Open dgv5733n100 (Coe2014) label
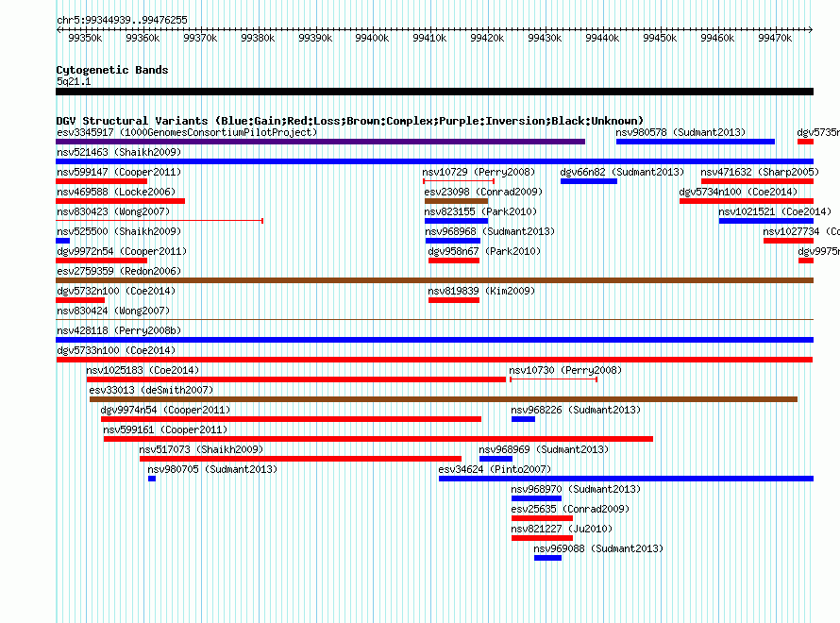This screenshot has height=623, width=840. 116,350
